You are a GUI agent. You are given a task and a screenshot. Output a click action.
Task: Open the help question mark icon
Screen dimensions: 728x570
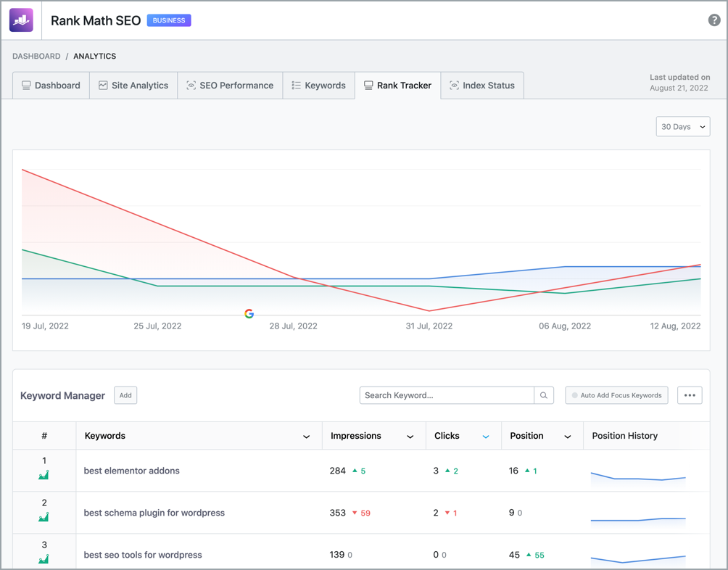tap(714, 20)
